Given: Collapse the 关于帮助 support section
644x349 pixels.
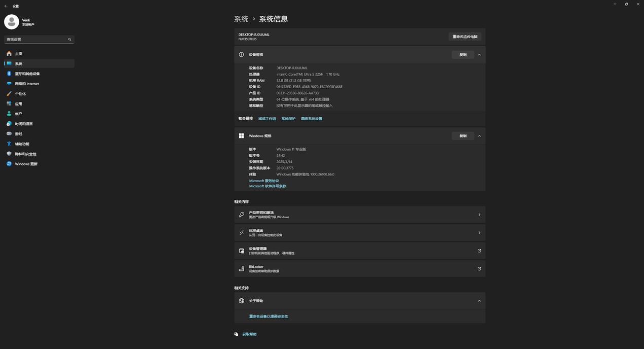Looking at the screenshot, I should click(x=479, y=301).
